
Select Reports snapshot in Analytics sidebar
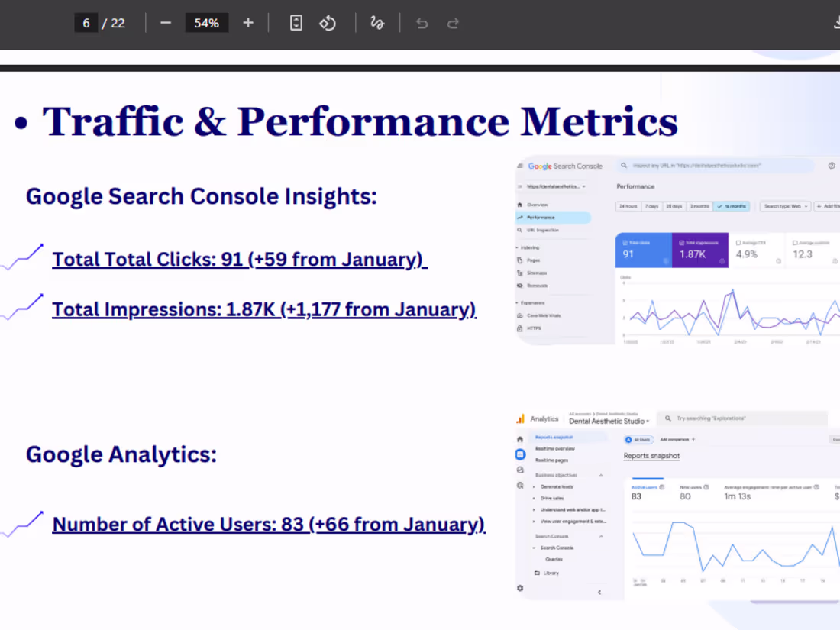(x=554, y=437)
